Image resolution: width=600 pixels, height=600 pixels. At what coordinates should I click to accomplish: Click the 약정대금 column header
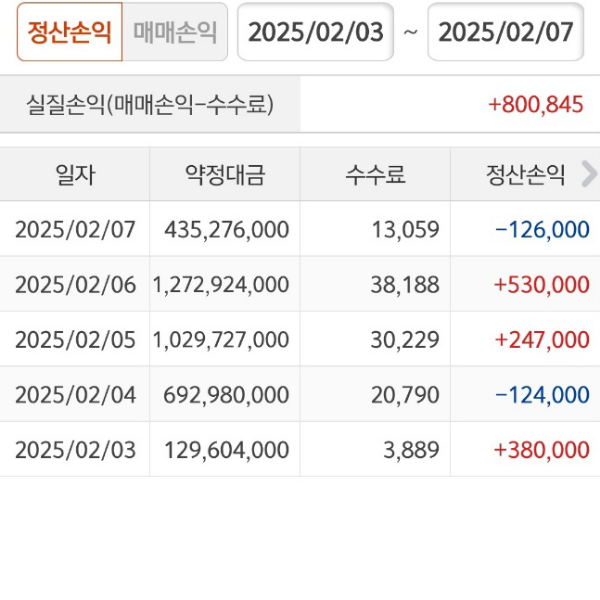tap(225, 175)
